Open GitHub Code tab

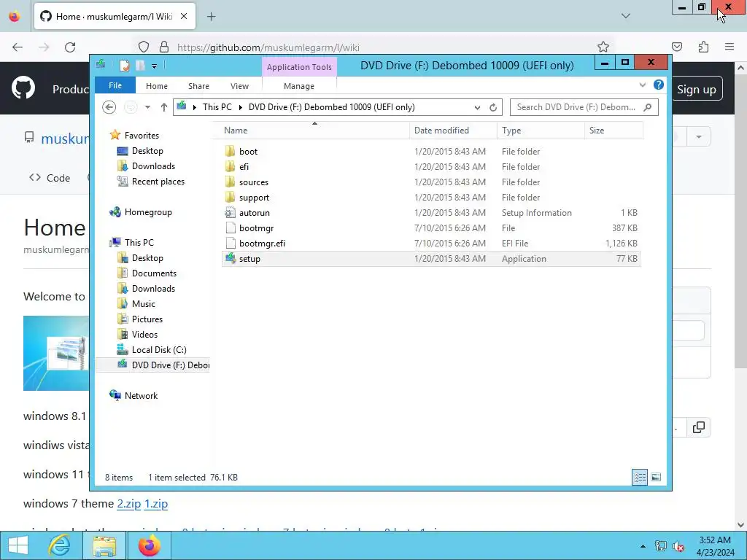[50, 178]
